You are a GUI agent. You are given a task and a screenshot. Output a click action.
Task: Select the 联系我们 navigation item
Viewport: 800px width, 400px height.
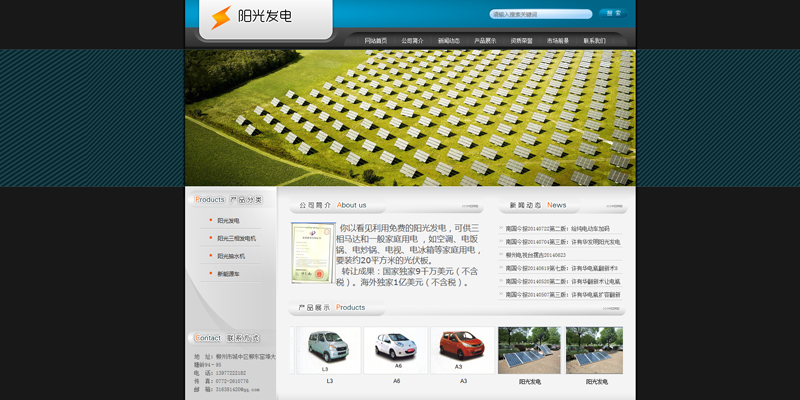(594, 41)
